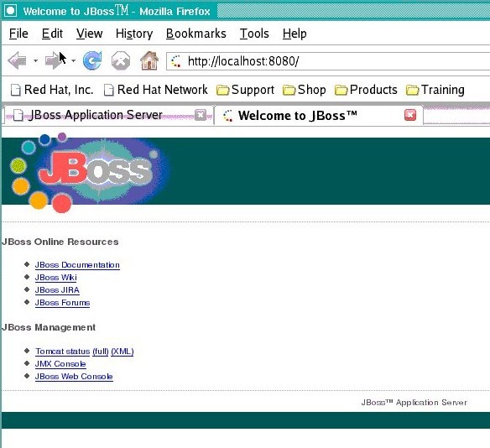
Task: Open the Bookmarks menu
Action: pyautogui.click(x=196, y=34)
